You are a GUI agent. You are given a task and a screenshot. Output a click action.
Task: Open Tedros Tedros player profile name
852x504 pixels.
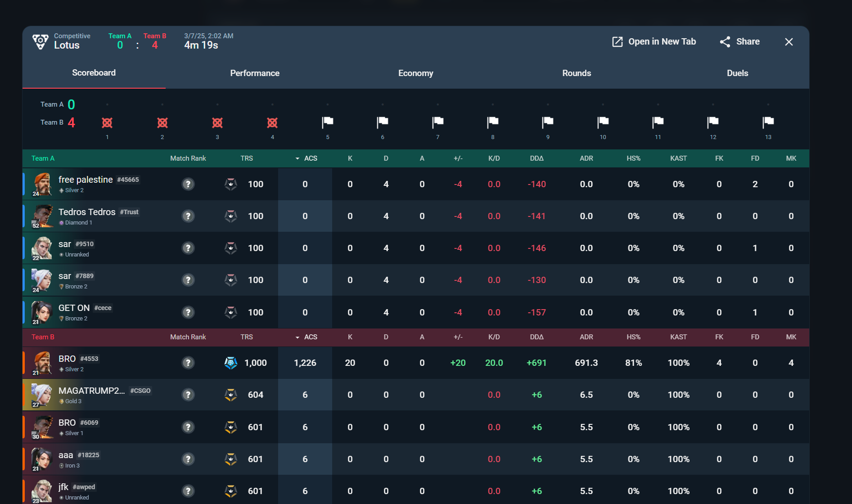coord(87,212)
